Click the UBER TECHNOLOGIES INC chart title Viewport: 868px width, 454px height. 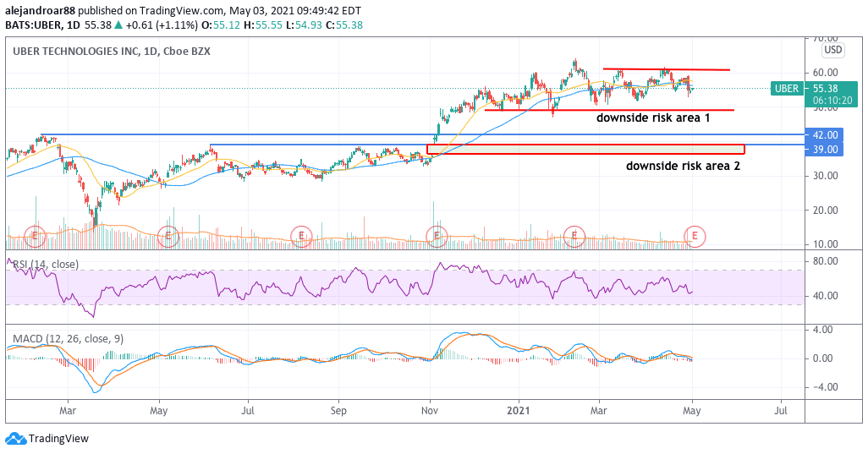[x=112, y=52]
